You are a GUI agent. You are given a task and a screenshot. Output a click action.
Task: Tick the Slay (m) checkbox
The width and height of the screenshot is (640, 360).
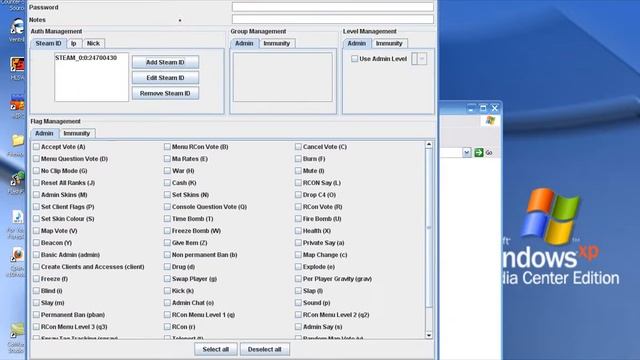pyautogui.click(x=36, y=303)
